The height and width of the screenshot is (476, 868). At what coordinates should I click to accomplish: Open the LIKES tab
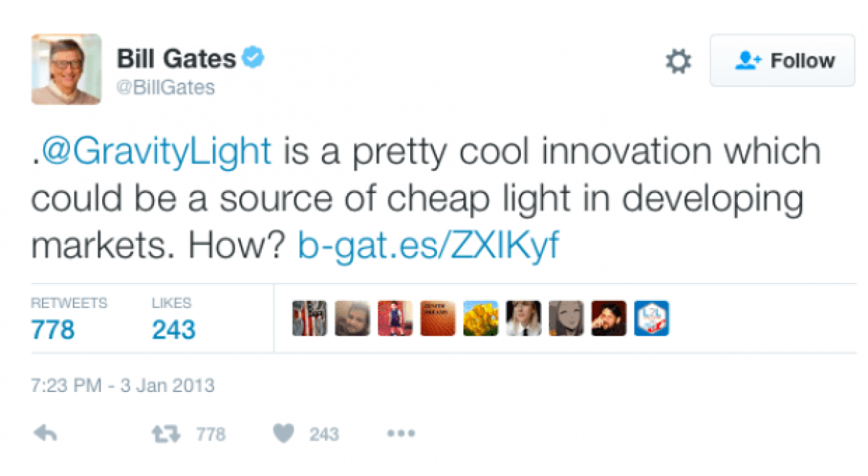tap(171, 317)
